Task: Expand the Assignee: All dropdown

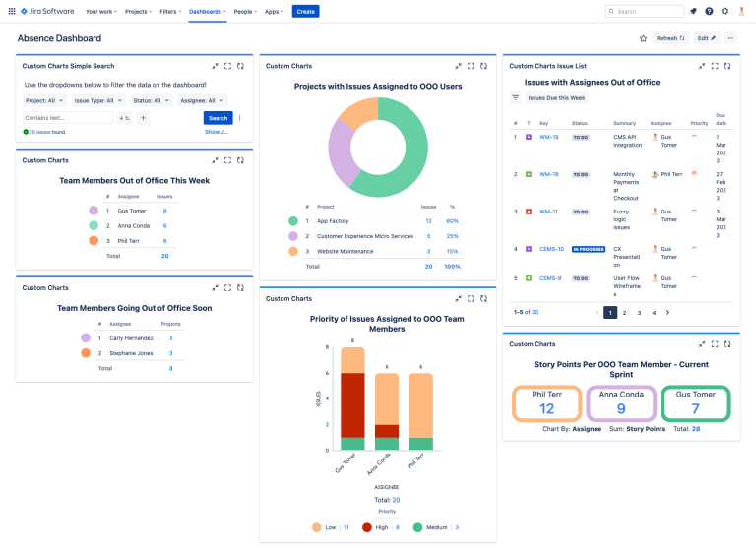Action: 202,100
